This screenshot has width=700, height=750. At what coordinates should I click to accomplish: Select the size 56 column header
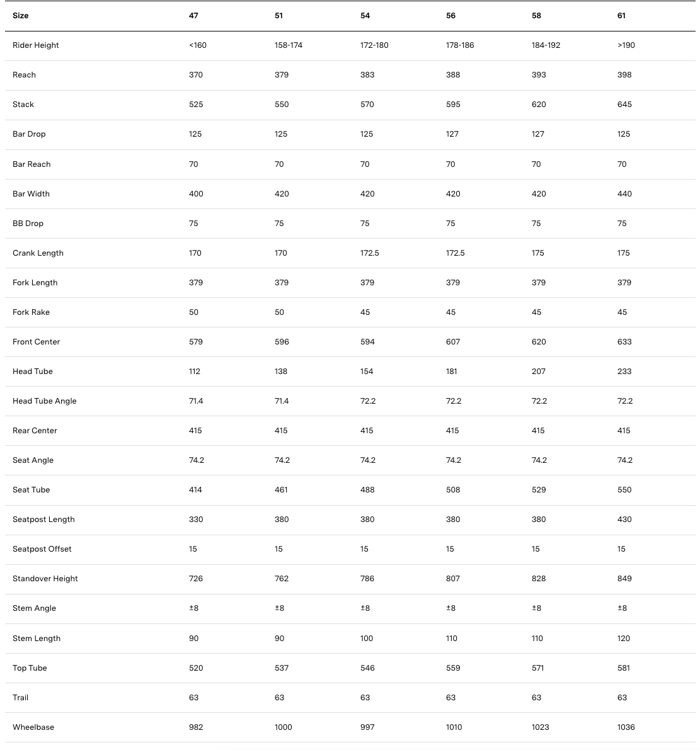(x=450, y=16)
